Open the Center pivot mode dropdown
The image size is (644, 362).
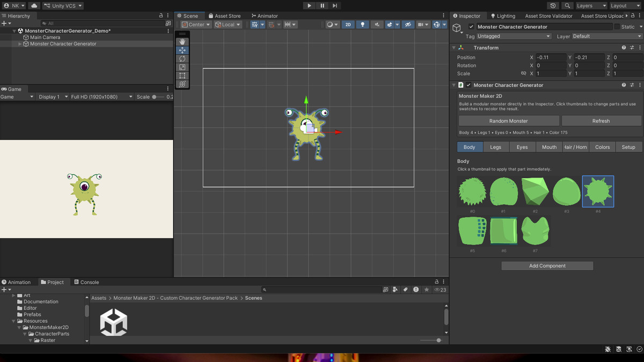[x=196, y=25]
